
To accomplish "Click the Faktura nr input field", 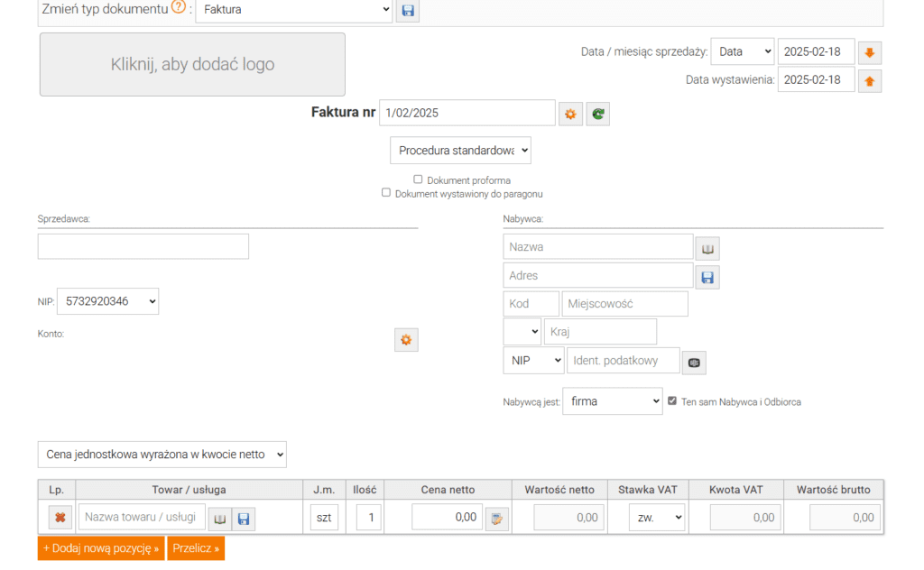I will [x=467, y=113].
